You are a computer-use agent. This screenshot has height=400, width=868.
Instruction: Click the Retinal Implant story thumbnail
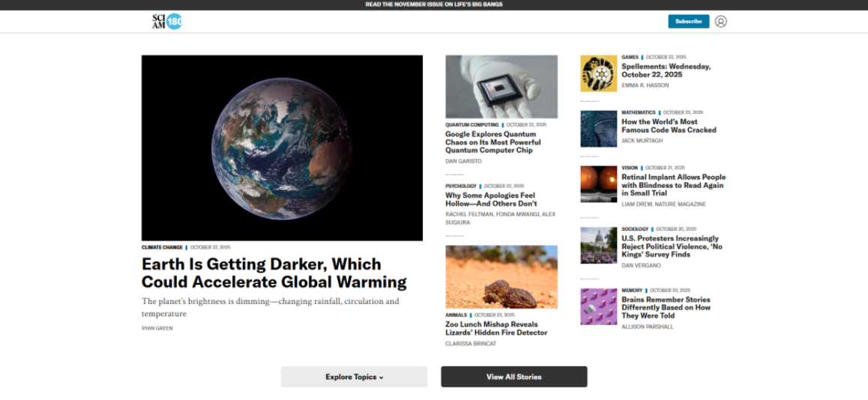pos(598,184)
